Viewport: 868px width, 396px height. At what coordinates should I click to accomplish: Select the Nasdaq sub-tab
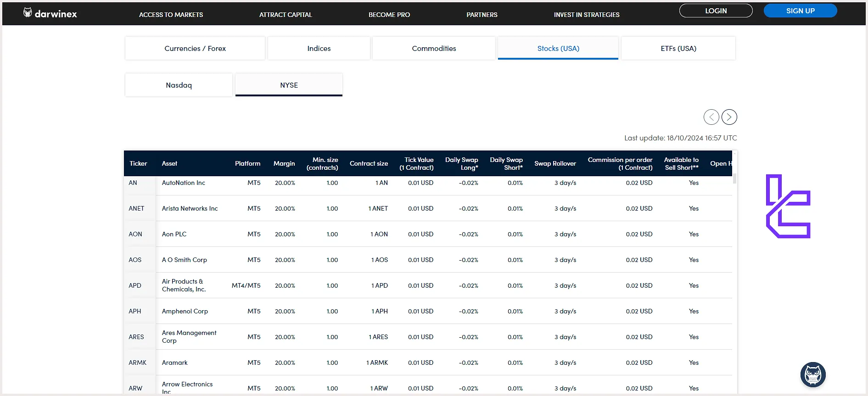point(179,85)
